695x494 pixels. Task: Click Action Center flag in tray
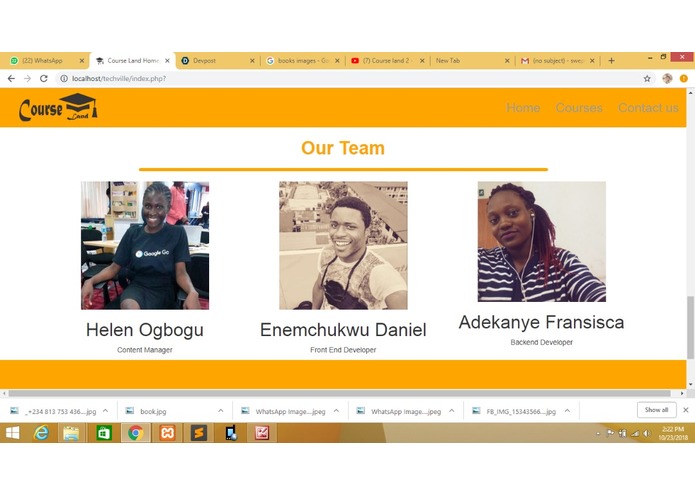pyautogui.click(x=610, y=433)
